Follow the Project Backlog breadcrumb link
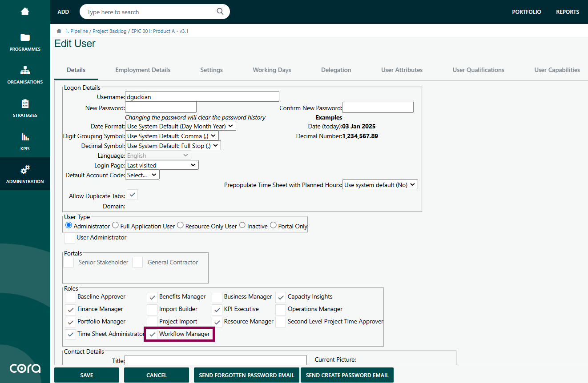588x383 pixels. click(x=110, y=31)
